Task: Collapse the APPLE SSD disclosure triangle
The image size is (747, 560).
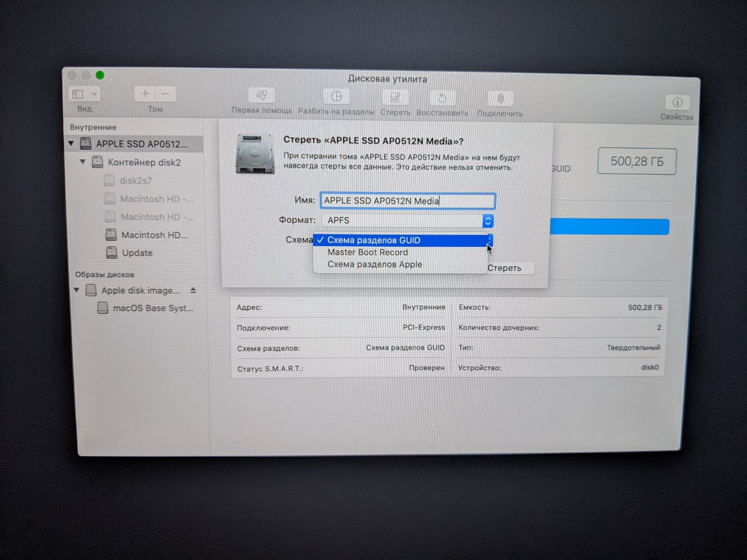Action: [71, 143]
